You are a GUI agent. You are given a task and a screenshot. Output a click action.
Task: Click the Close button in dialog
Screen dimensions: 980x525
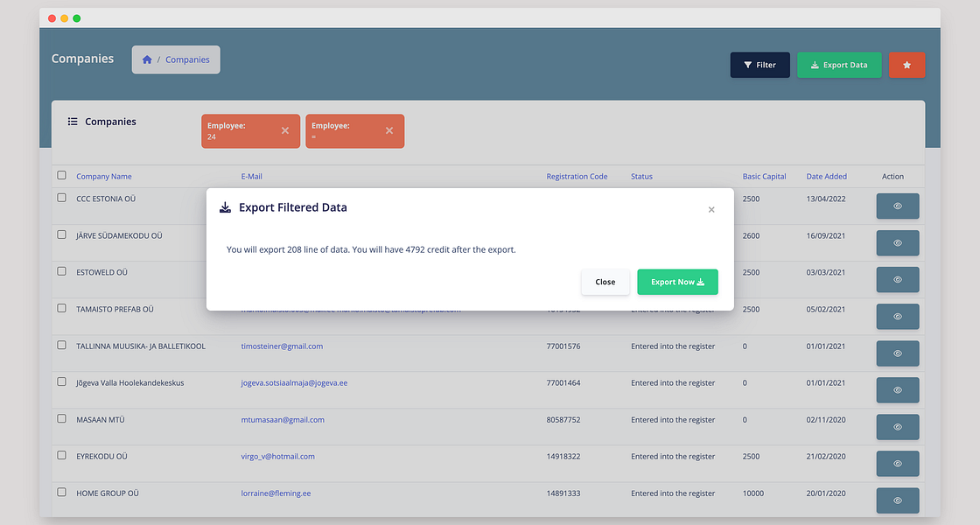click(605, 282)
